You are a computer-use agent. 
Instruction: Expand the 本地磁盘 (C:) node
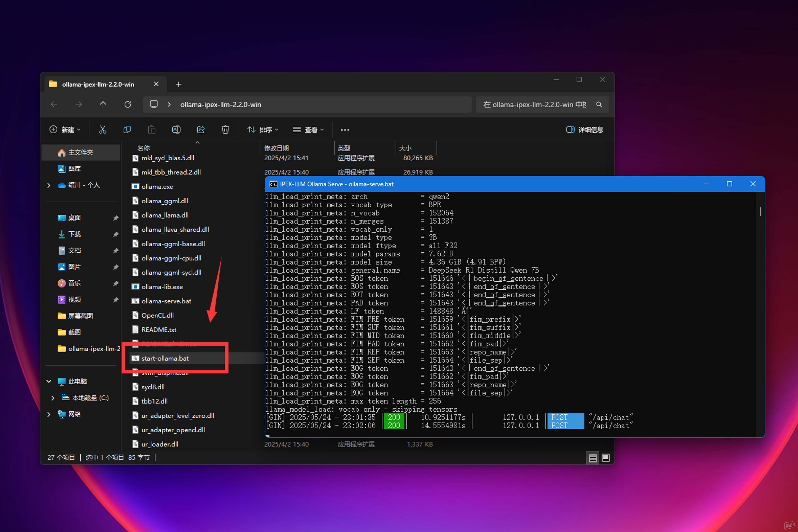53,398
